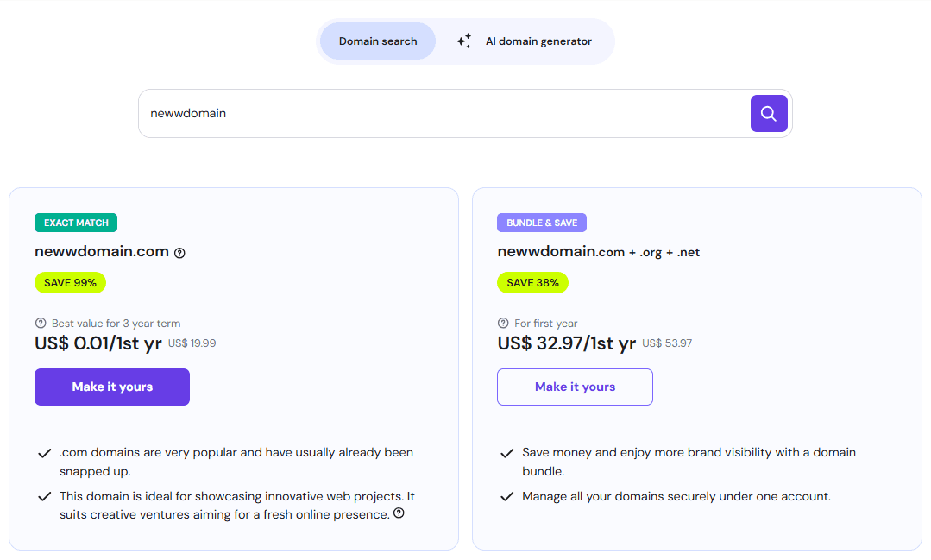Click the help icon next to 'For first year'
This screenshot has width=931, height=560.
(x=503, y=323)
